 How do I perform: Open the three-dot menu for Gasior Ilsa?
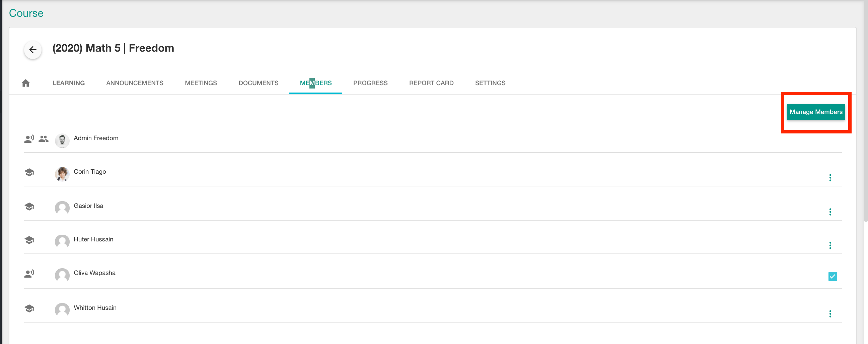point(830,212)
